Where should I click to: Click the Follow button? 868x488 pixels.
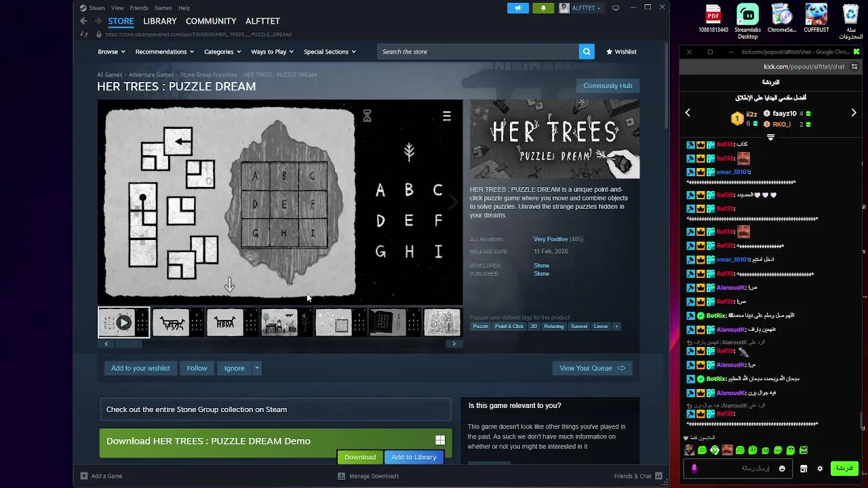point(197,368)
